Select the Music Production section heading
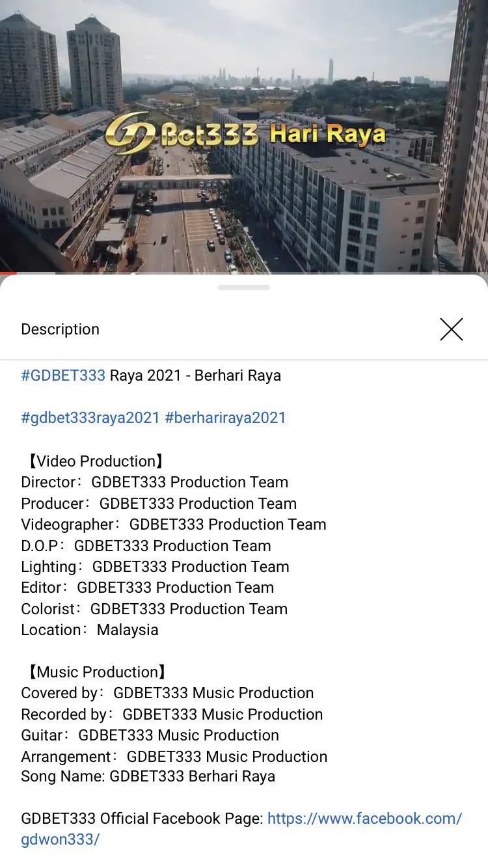 pos(95,672)
